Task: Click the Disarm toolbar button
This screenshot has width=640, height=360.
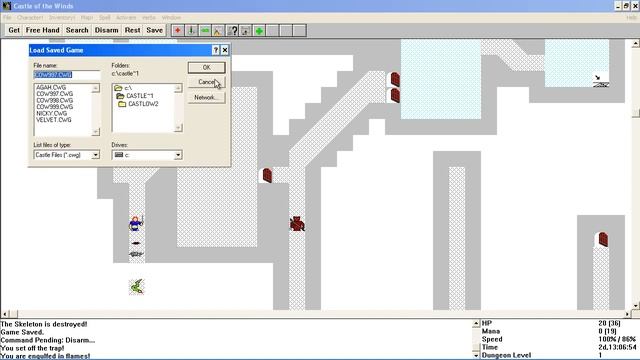Action: (x=107, y=30)
